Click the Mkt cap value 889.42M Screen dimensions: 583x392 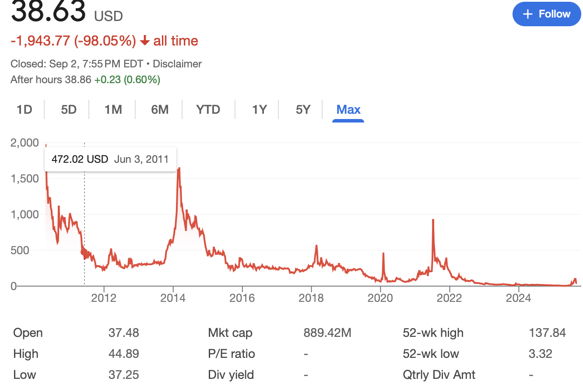point(327,333)
